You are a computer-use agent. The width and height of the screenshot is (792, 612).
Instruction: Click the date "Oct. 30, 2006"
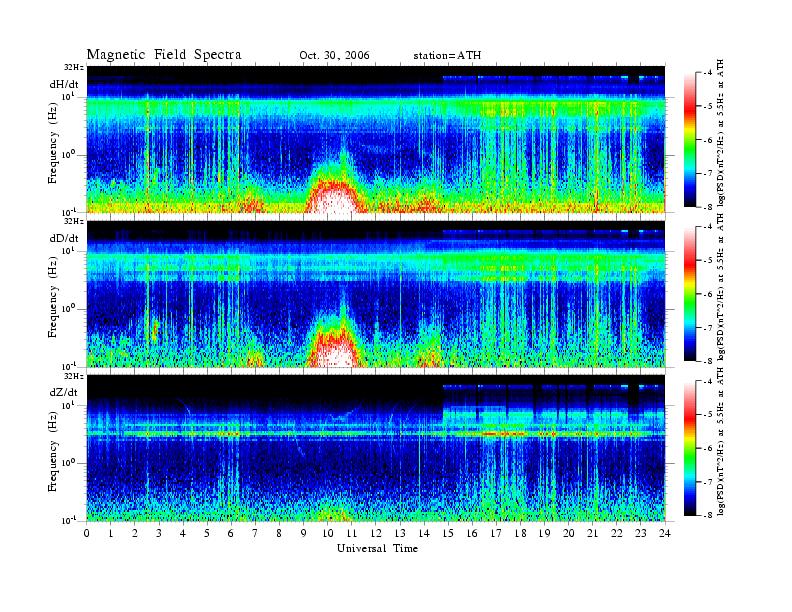point(334,56)
